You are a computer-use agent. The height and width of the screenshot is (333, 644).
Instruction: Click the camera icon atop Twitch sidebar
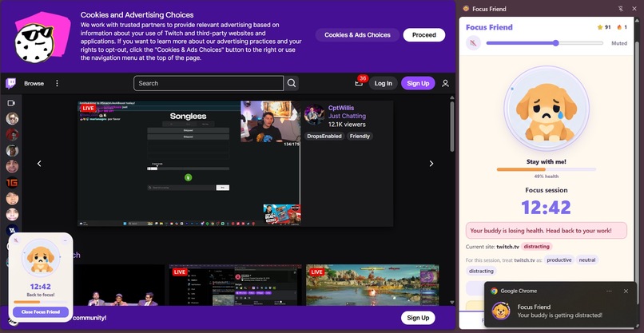11,103
